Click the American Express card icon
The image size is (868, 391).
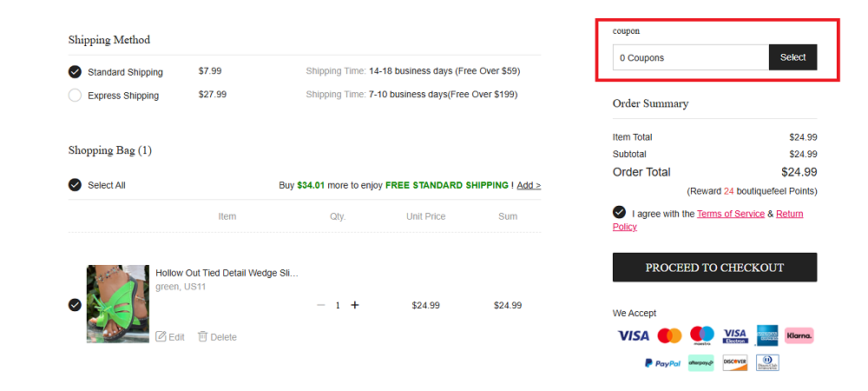coord(766,335)
